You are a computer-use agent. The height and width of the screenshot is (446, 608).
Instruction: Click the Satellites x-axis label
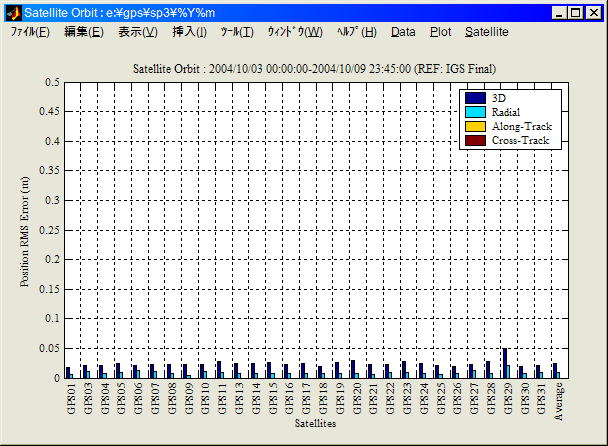pos(315,424)
